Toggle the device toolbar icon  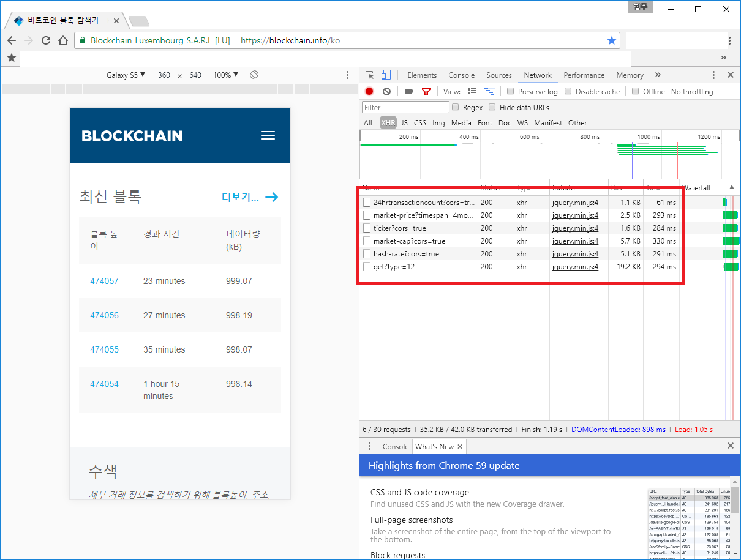(386, 75)
